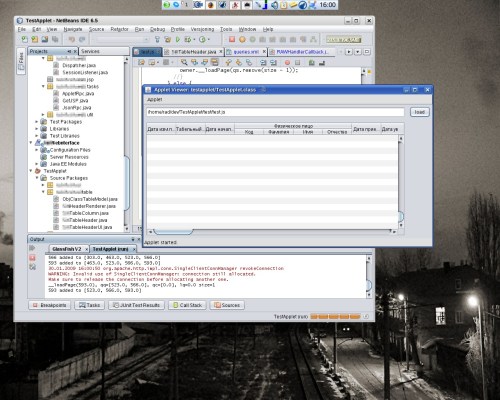Open the Call Stack window button
Screen dimensions: 500x400
[x=187, y=305]
